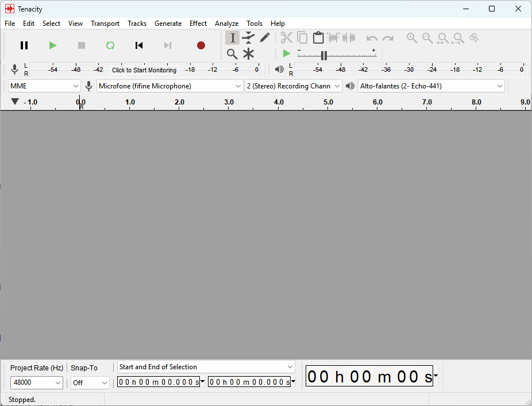
Task: Click the Zoom Toggle icon
Action: [x=474, y=38]
